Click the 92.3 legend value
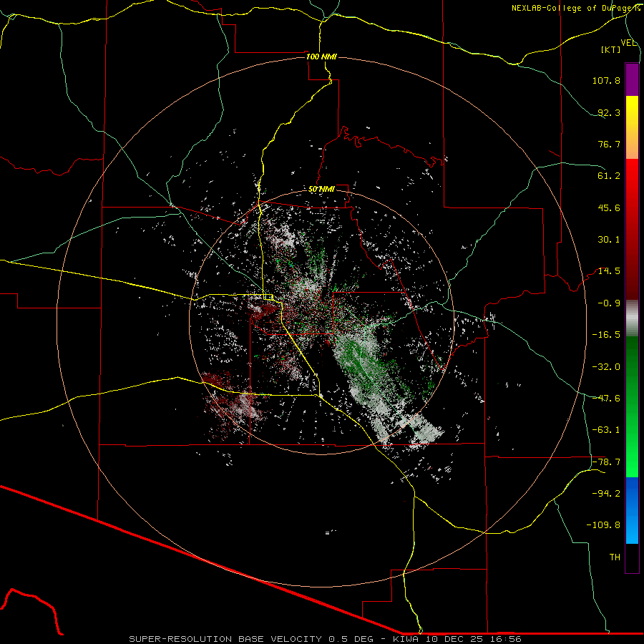Screen dimensions: 644x644 coord(609,112)
